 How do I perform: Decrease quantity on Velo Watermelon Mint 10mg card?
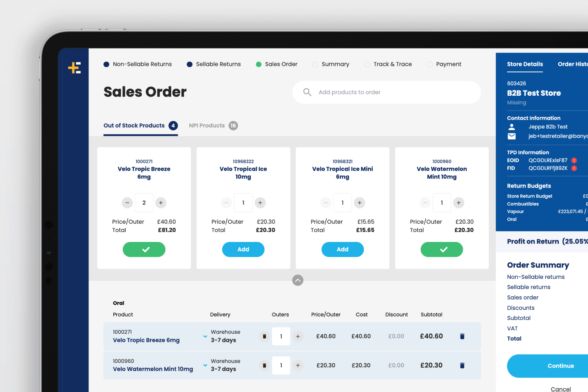425,203
